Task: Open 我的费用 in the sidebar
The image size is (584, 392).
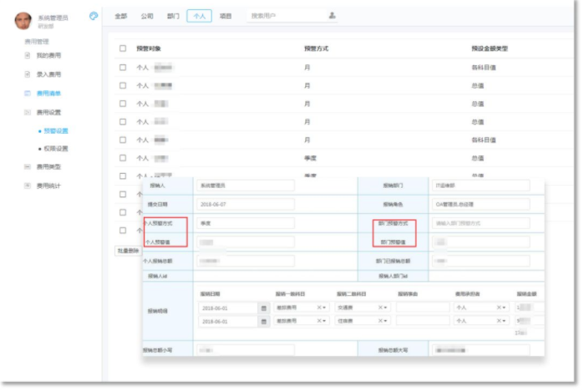Action: click(x=48, y=55)
